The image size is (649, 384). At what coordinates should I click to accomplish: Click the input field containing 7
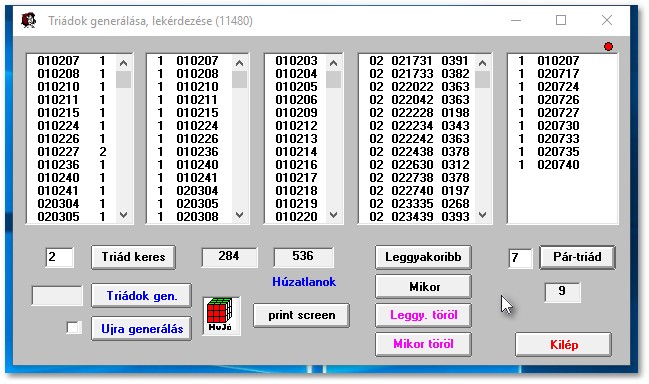520,258
